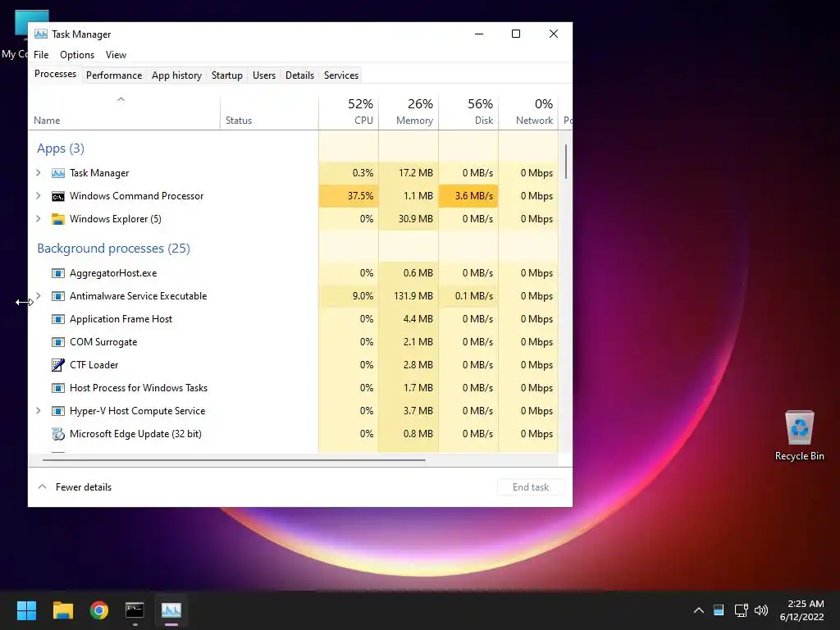Expand the Task Manager process group
840x630 pixels.
pyautogui.click(x=39, y=172)
